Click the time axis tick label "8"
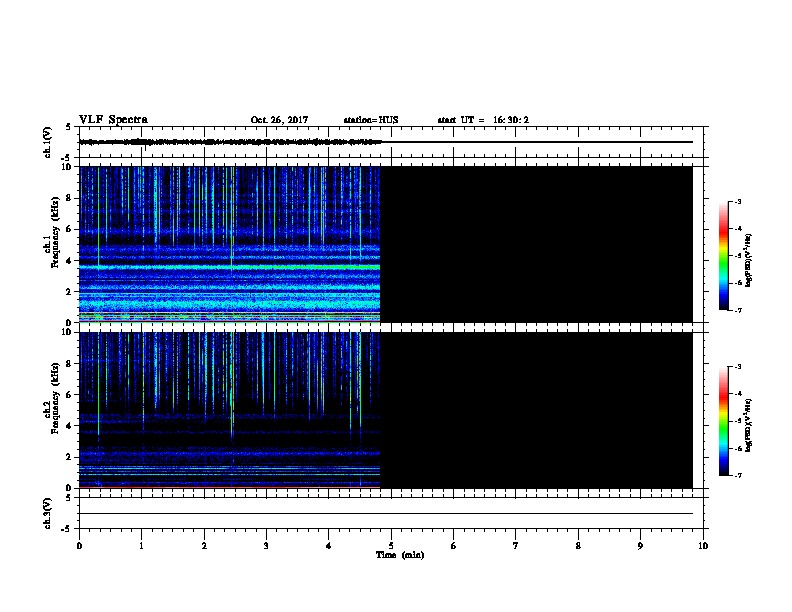Screen dimensions: 792x612 578,545
